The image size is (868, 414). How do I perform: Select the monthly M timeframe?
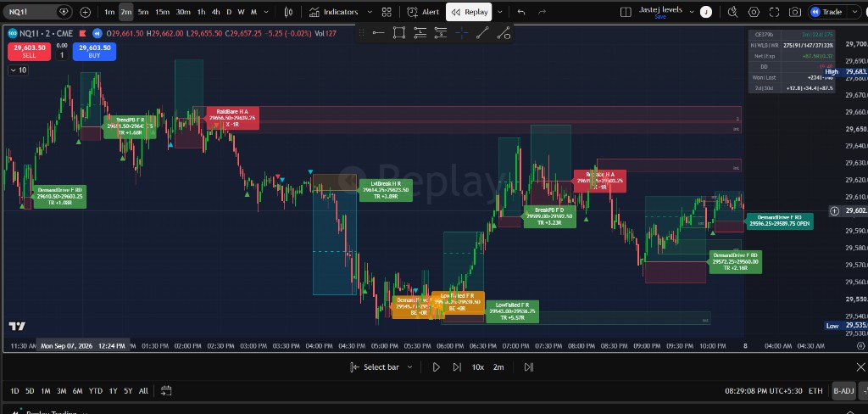[x=253, y=12]
